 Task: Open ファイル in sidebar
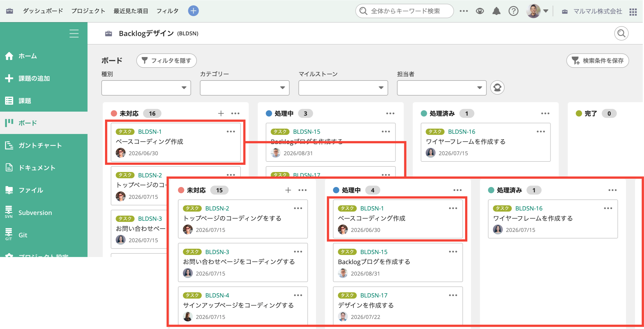pyautogui.click(x=44, y=190)
